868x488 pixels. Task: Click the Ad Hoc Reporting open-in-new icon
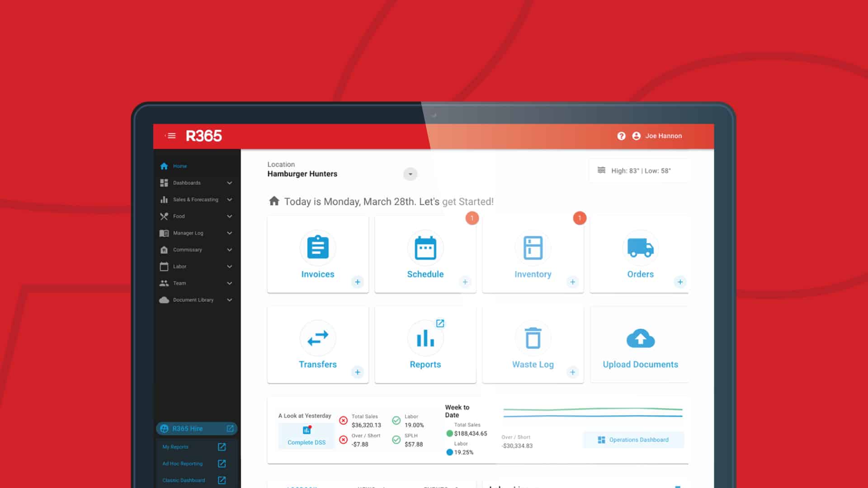222,464
